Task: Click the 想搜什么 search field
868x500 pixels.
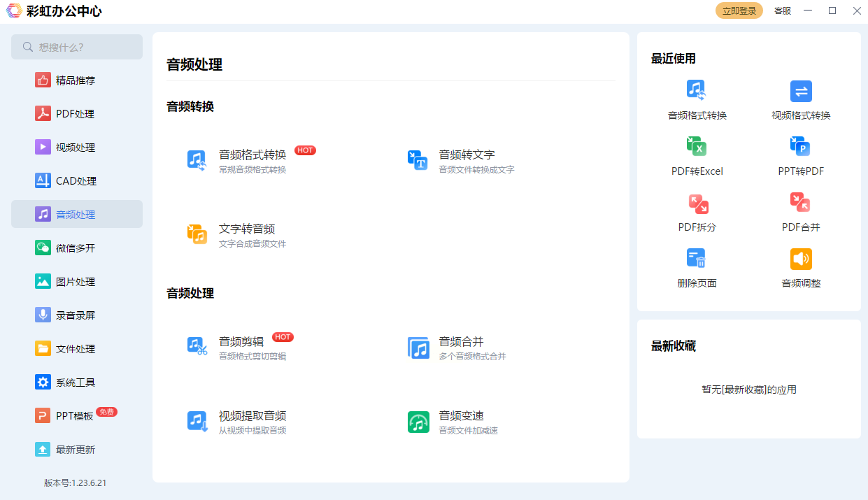Action: pos(77,48)
